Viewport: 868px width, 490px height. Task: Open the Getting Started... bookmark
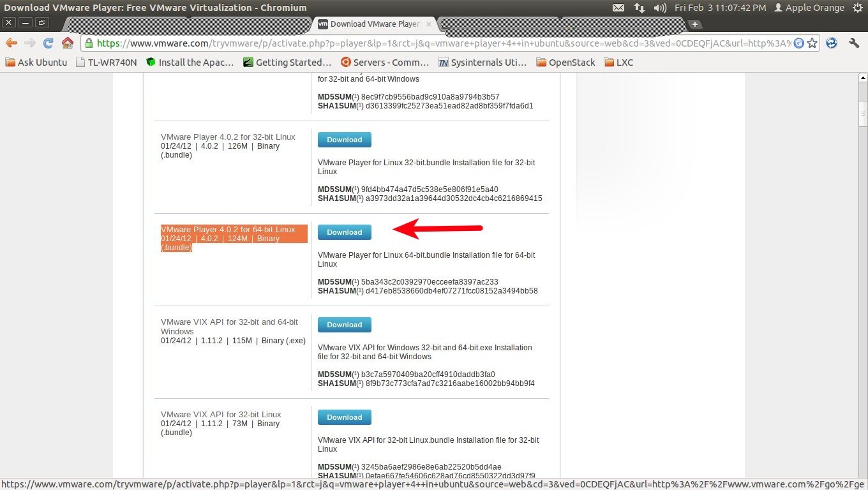coord(287,62)
